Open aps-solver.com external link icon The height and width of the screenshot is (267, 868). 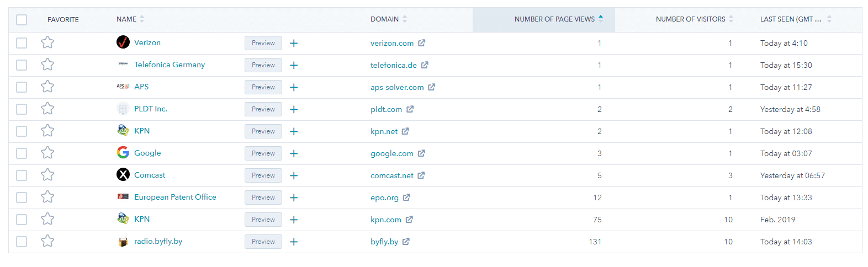[x=432, y=87]
